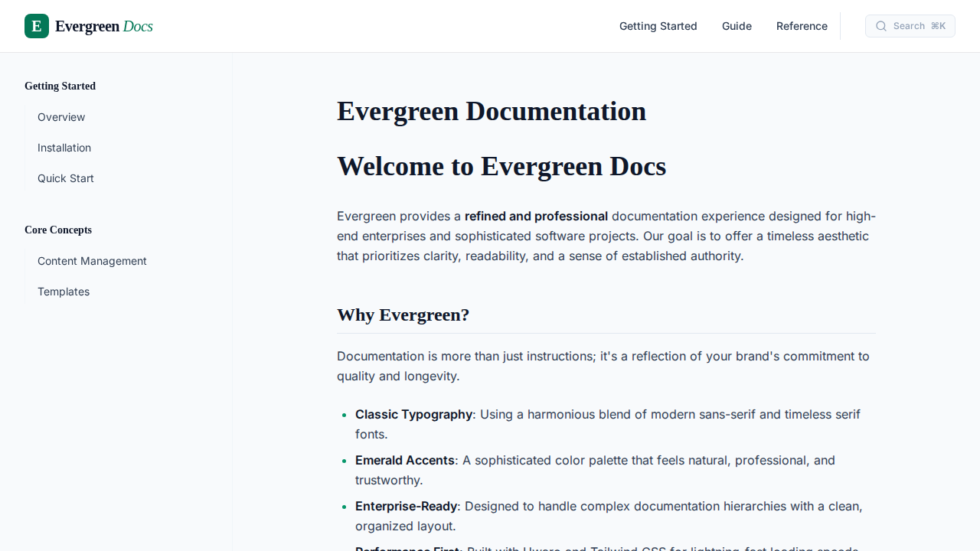Open search with the ⌘K shortcut badge
This screenshot has width=980, height=551.
point(939,25)
